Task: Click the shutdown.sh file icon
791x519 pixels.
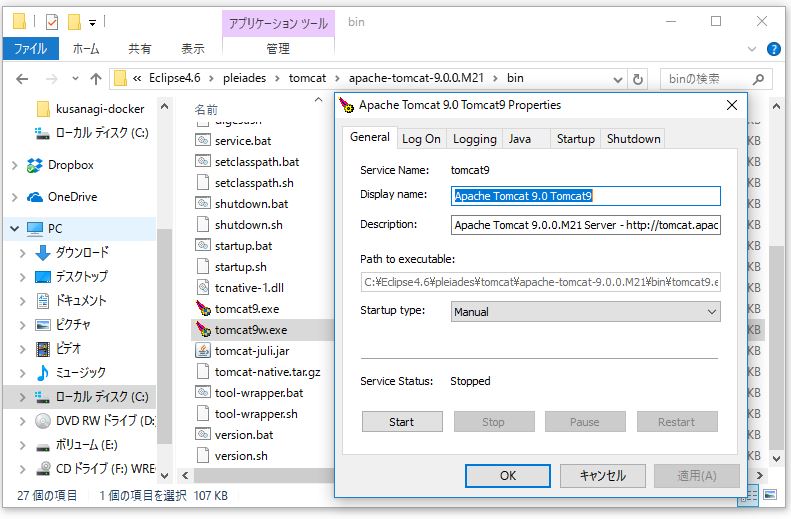Action: tap(203, 225)
